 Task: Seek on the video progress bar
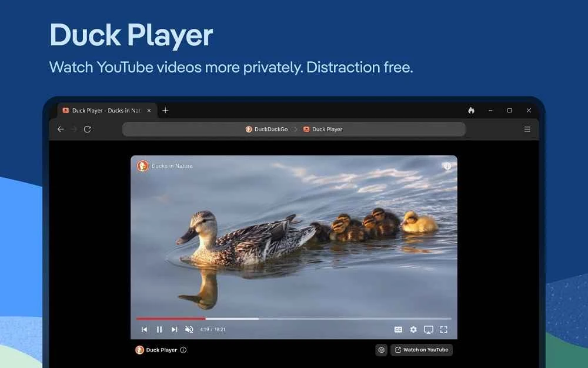[x=293, y=319]
